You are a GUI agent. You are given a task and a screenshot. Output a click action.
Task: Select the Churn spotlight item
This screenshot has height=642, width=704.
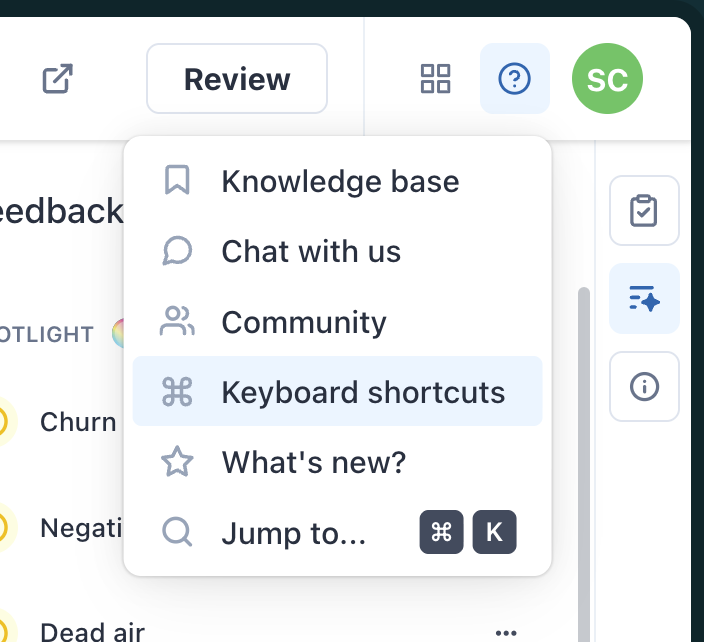click(78, 422)
